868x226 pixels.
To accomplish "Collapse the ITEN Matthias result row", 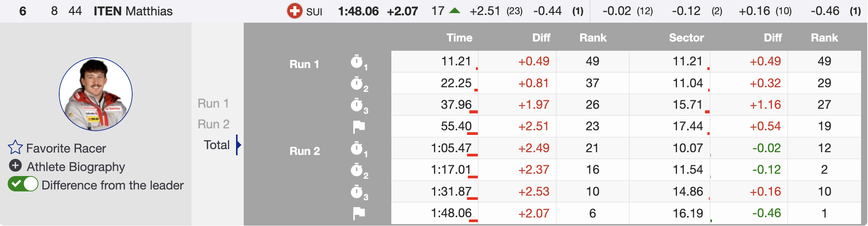I will (x=133, y=11).
